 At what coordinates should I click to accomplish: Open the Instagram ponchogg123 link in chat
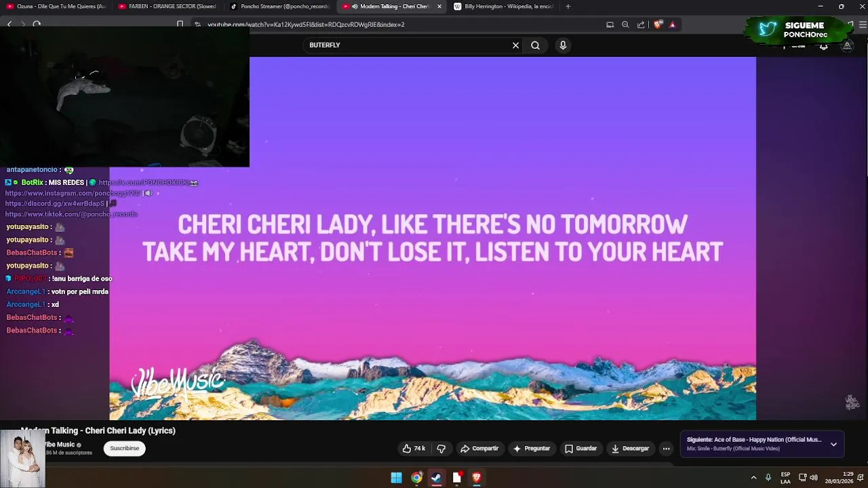point(73,193)
